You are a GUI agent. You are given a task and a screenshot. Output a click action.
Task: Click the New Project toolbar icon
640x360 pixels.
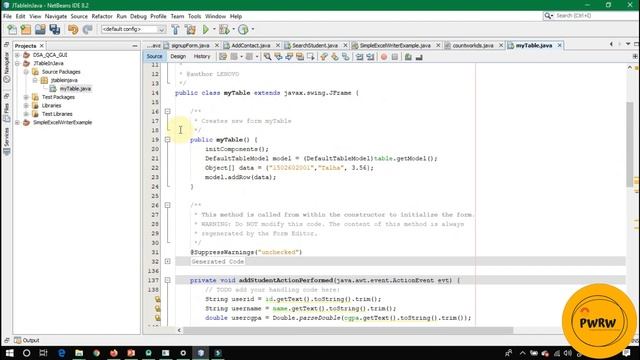point(26,29)
